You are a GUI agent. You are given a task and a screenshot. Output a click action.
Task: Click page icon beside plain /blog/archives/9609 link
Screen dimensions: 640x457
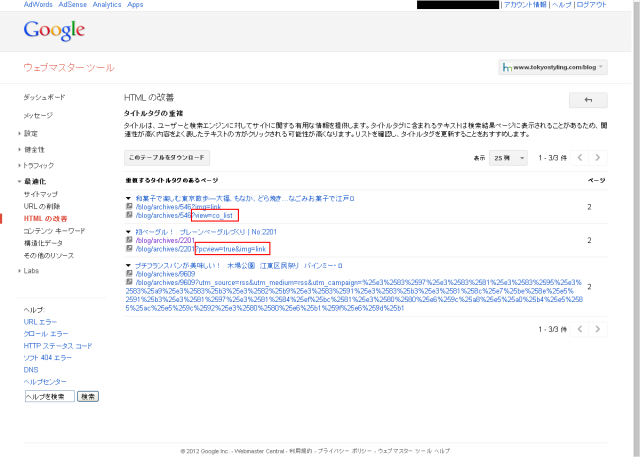[x=129, y=273]
